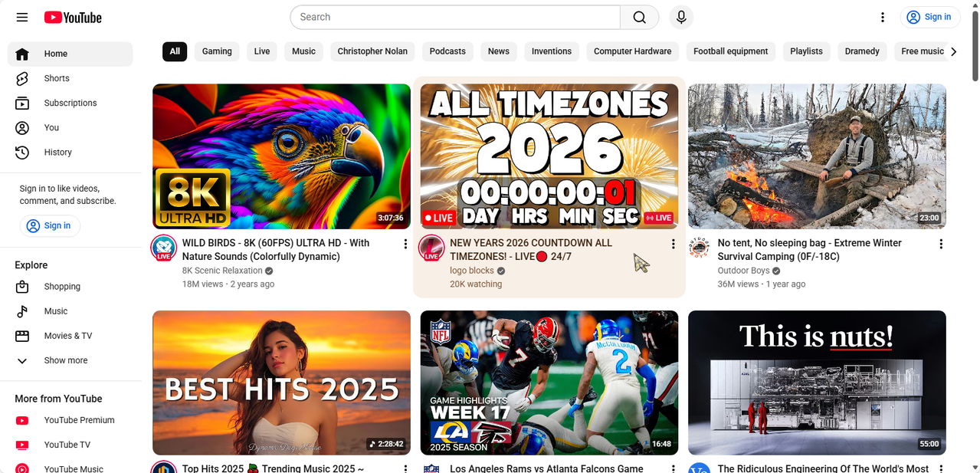
Task: Select the Live filter chip
Action: (x=262, y=51)
